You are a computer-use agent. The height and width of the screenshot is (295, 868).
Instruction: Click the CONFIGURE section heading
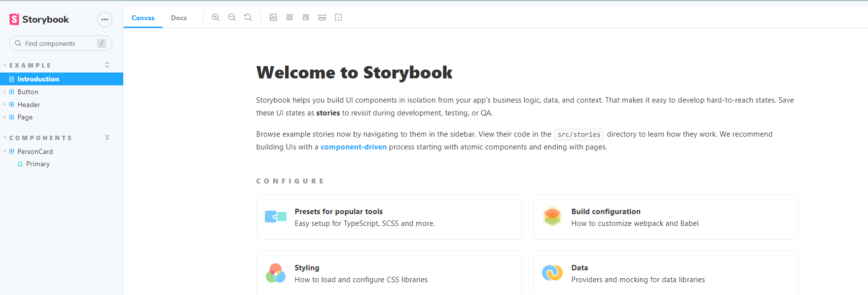[290, 181]
